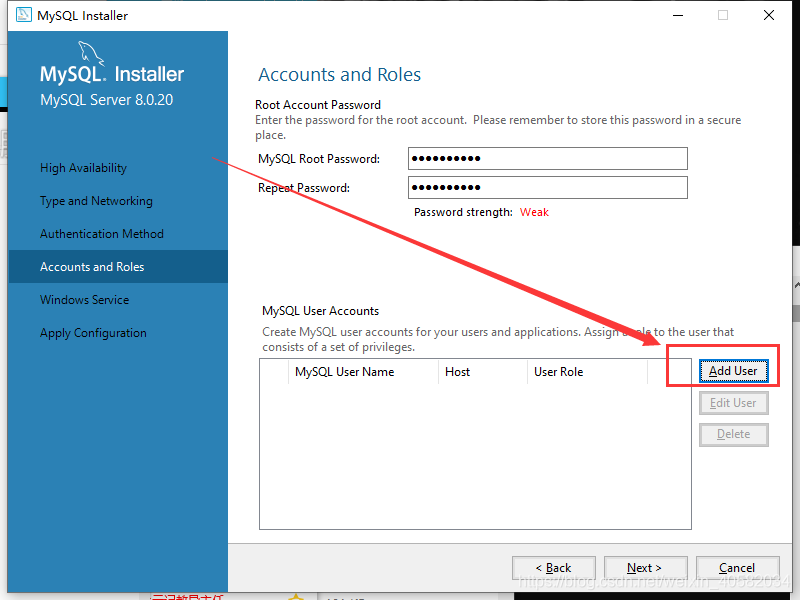Click the maximize window button
The height and width of the screenshot is (600, 800).
tap(723, 15)
